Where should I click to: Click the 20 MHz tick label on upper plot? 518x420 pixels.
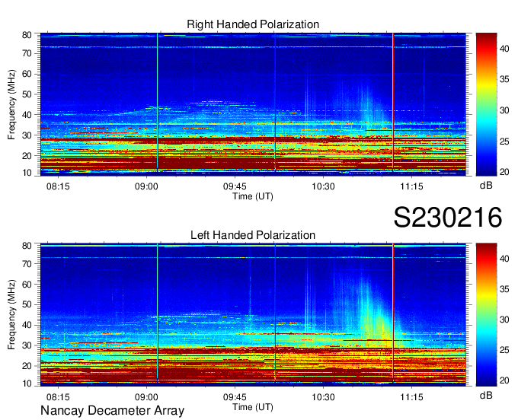(27, 156)
